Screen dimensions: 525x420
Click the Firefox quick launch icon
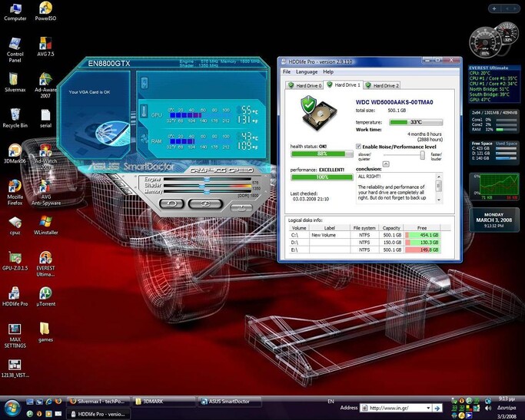point(58,402)
